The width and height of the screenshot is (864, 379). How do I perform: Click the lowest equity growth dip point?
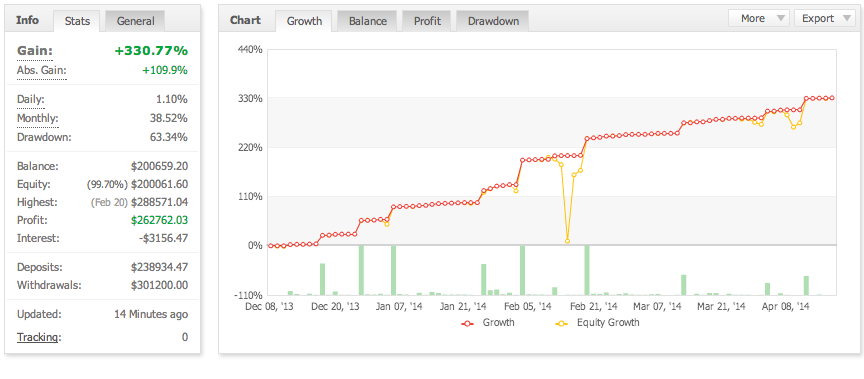568,241
